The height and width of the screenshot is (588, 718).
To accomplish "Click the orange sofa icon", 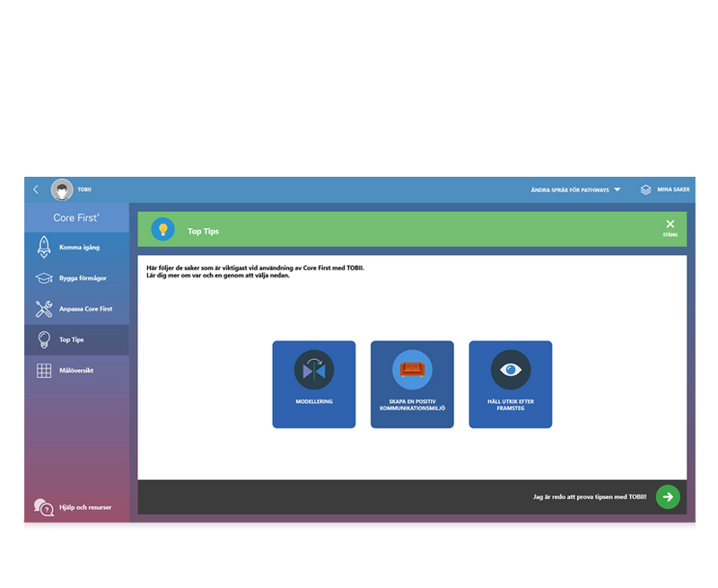I will (x=412, y=369).
